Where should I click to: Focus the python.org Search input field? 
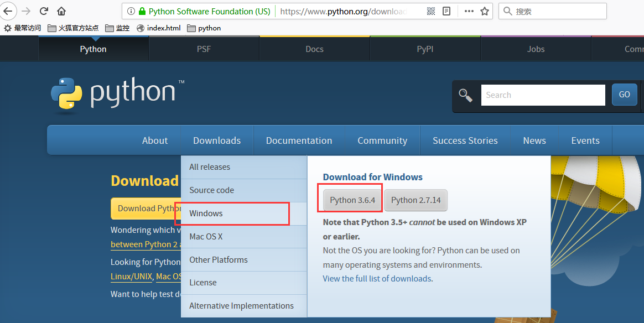(x=543, y=95)
